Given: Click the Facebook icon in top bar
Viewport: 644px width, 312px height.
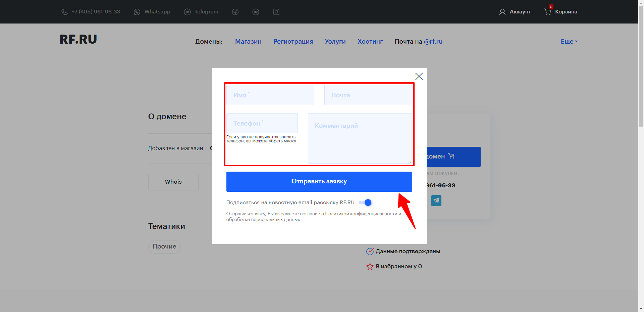Looking at the screenshot, I should (x=235, y=12).
